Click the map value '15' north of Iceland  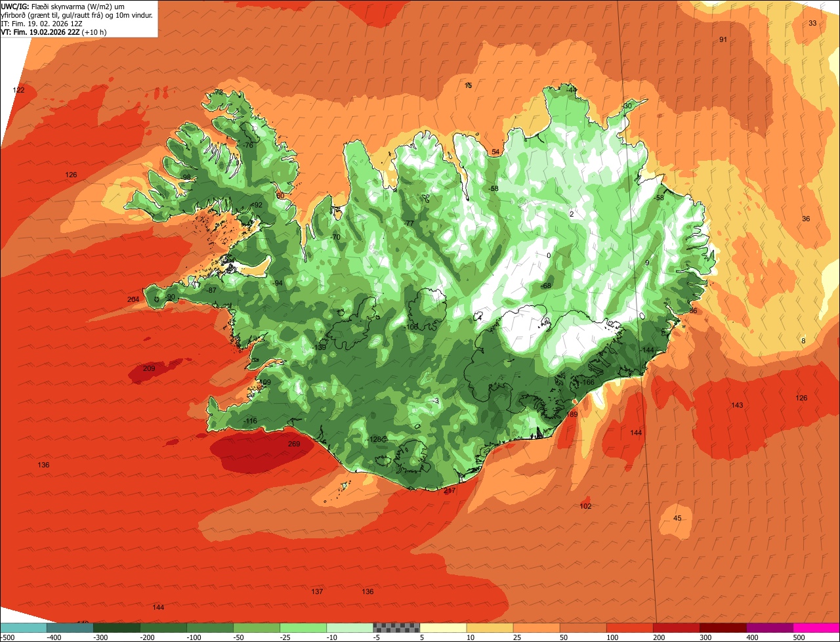pos(469,85)
